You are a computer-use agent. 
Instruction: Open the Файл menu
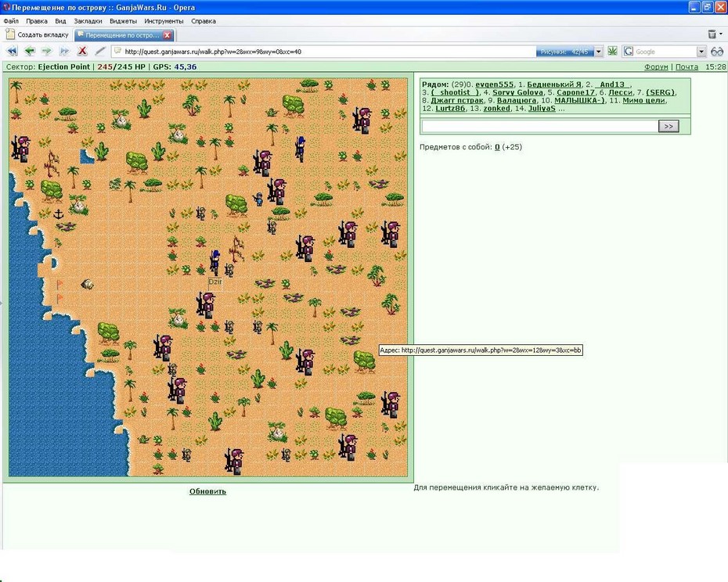11,21
